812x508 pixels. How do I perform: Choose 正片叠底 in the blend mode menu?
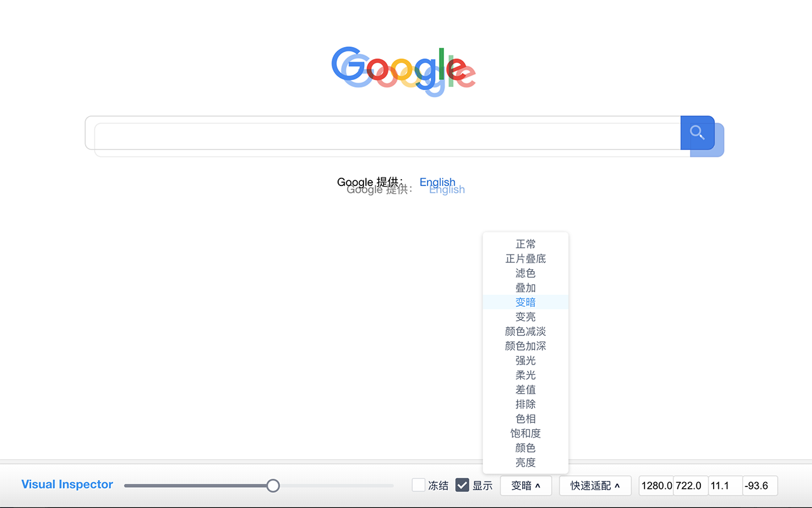pos(525,258)
